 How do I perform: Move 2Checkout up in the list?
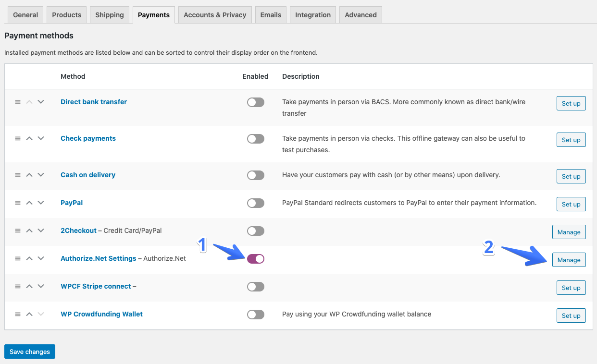tap(29, 231)
